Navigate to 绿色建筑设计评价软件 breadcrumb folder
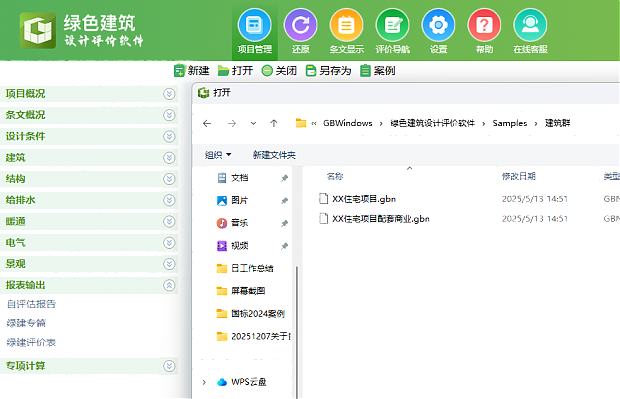The height and width of the screenshot is (399, 620). (433, 123)
